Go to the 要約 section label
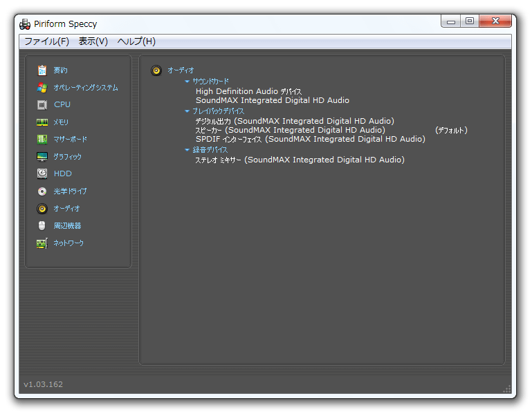532x414 pixels. (x=61, y=70)
